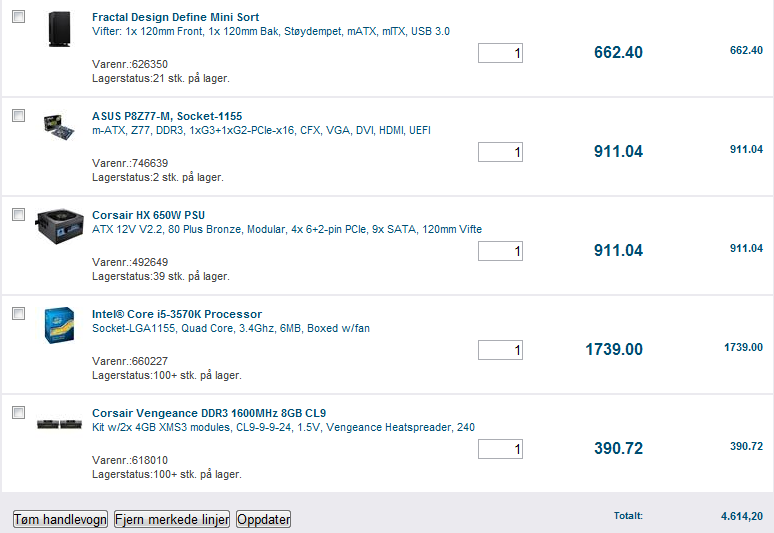Mark the Corsair Vengeance DDR3 line checkbox
The width and height of the screenshot is (774, 533).
click(x=18, y=412)
